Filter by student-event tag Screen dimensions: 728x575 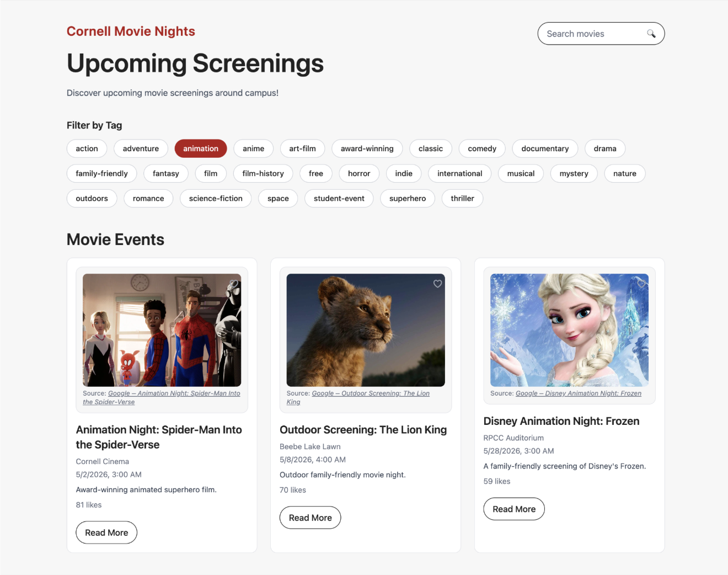pyautogui.click(x=339, y=199)
